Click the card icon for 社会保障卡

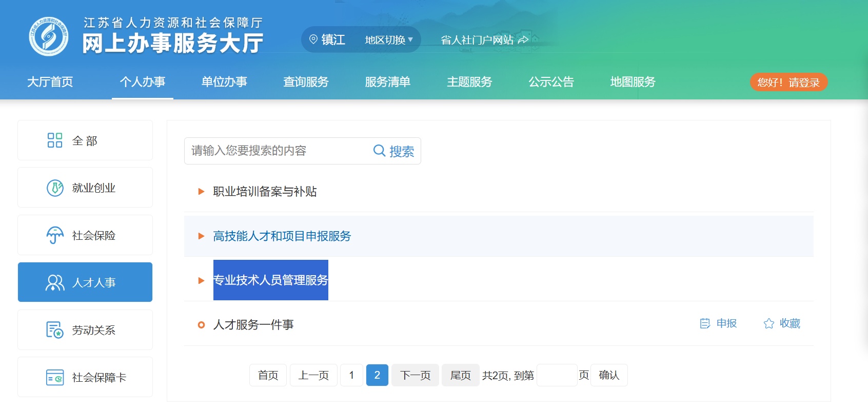[55, 378]
